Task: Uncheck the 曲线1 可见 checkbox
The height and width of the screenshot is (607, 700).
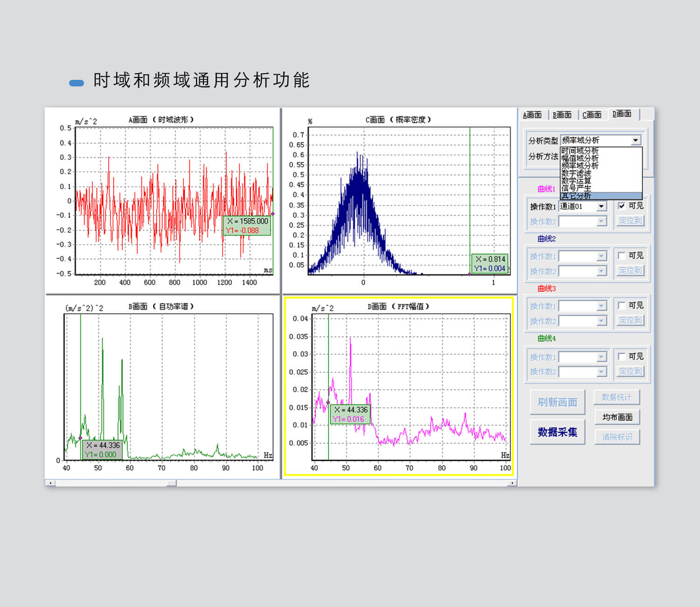Action: 622,206
